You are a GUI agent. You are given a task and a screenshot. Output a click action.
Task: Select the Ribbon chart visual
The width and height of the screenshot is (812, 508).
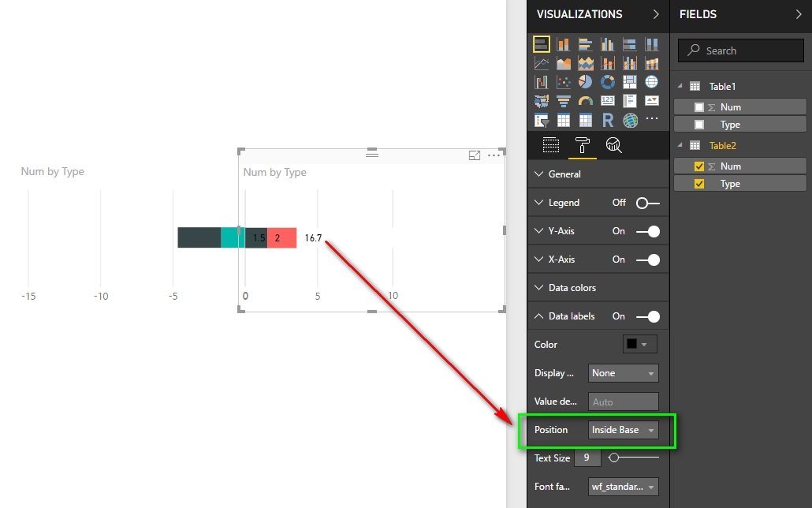point(652,63)
